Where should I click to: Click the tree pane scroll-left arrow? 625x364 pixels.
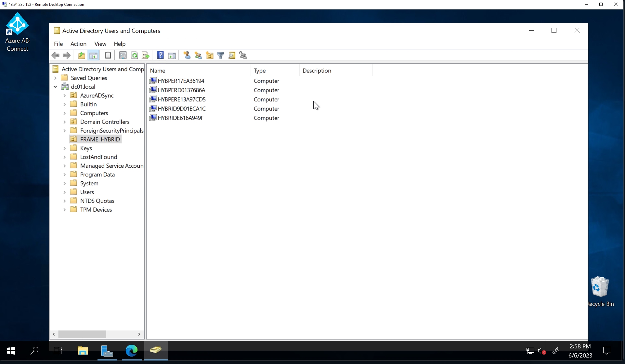coord(54,334)
